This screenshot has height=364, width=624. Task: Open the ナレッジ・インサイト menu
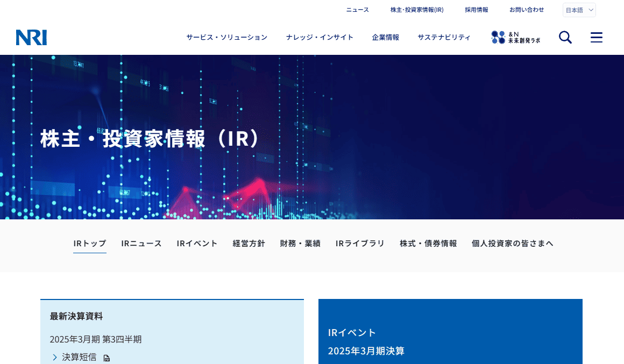[320, 38]
